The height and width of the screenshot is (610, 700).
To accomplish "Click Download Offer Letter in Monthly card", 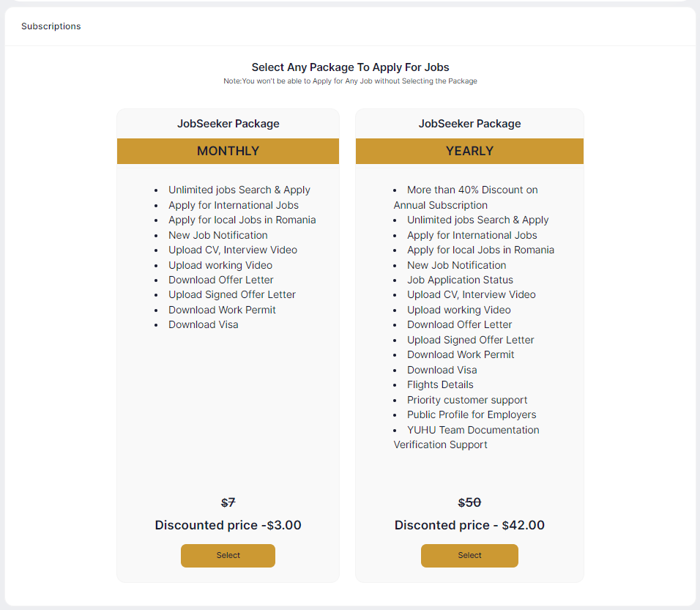I will pos(220,280).
